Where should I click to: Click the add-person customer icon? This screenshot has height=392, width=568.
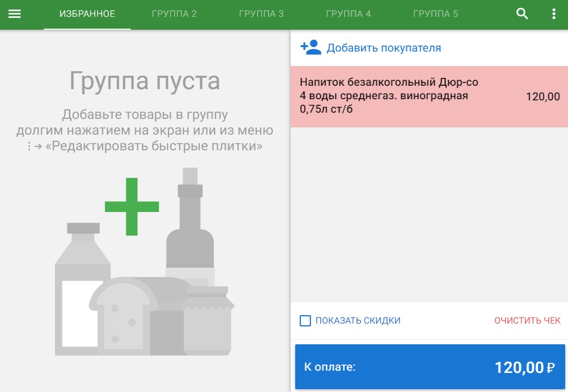(x=310, y=48)
